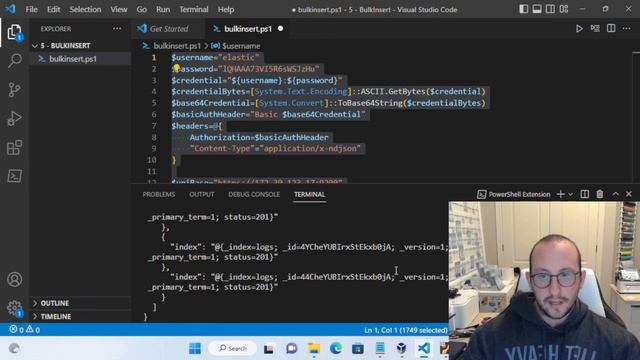The width and height of the screenshot is (640, 360).
Task: Open the launch profile dropdown next to plus
Action: (571, 194)
